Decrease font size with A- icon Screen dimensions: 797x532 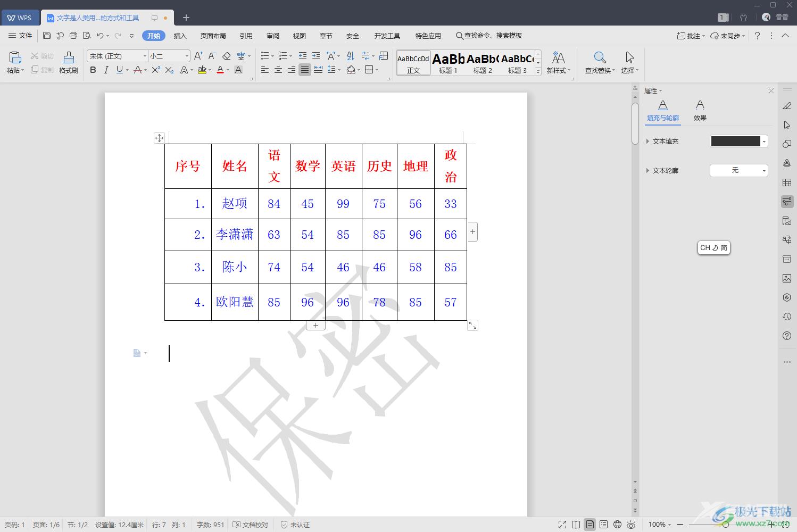(212, 56)
